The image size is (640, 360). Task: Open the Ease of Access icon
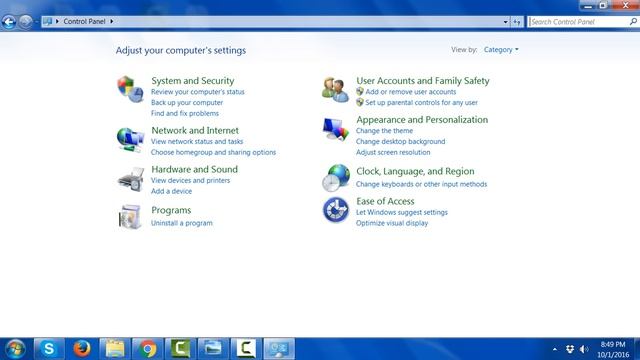coord(336,210)
